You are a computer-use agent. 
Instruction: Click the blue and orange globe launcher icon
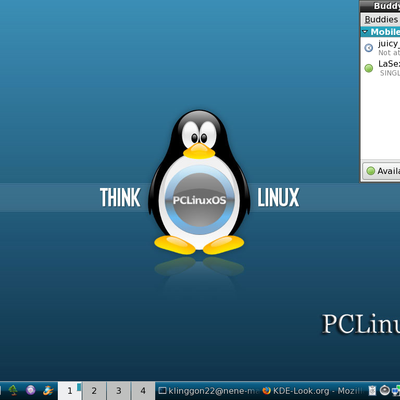[x=48, y=390]
